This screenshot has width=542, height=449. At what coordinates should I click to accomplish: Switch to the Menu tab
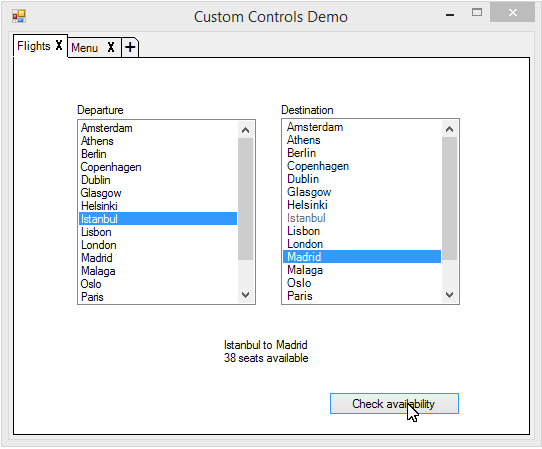coord(85,48)
